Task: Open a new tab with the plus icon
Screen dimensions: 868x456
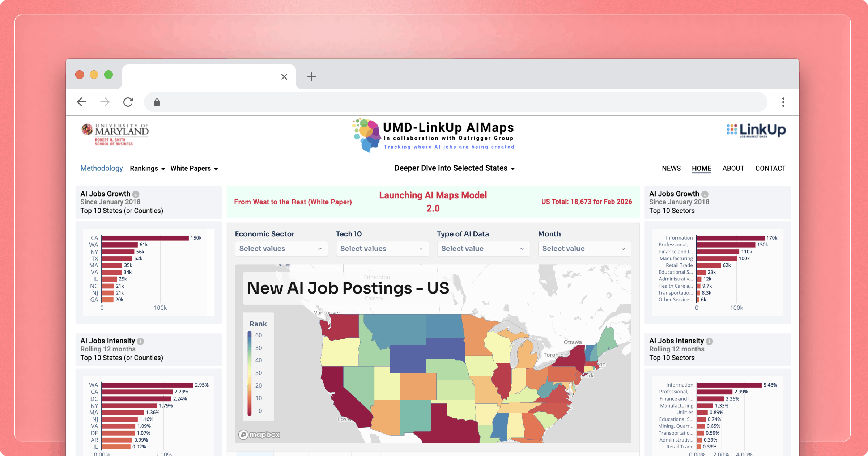Action: (311, 77)
